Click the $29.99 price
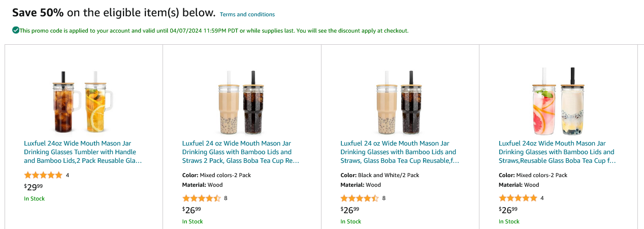This screenshot has height=229, width=644. click(34, 187)
